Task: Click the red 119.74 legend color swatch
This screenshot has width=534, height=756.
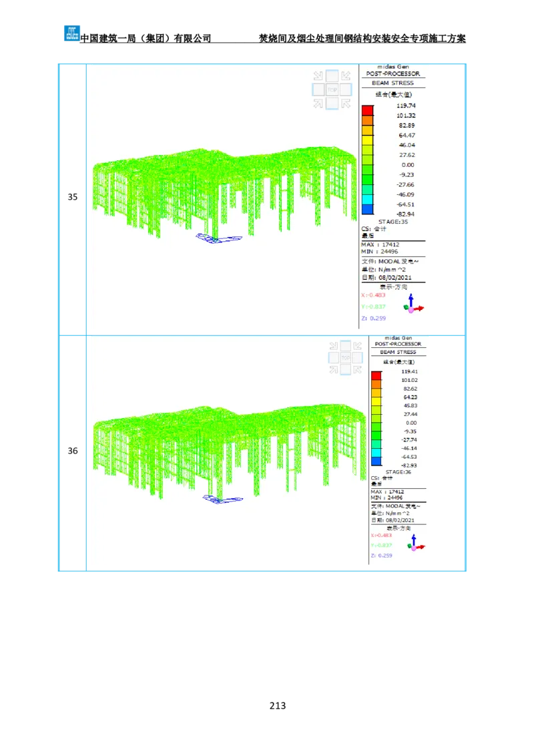Action: pyautogui.click(x=368, y=110)
